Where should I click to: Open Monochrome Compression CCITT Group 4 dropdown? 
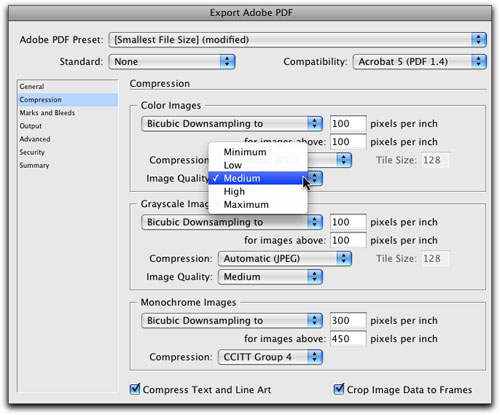click(x=270, y=357)
